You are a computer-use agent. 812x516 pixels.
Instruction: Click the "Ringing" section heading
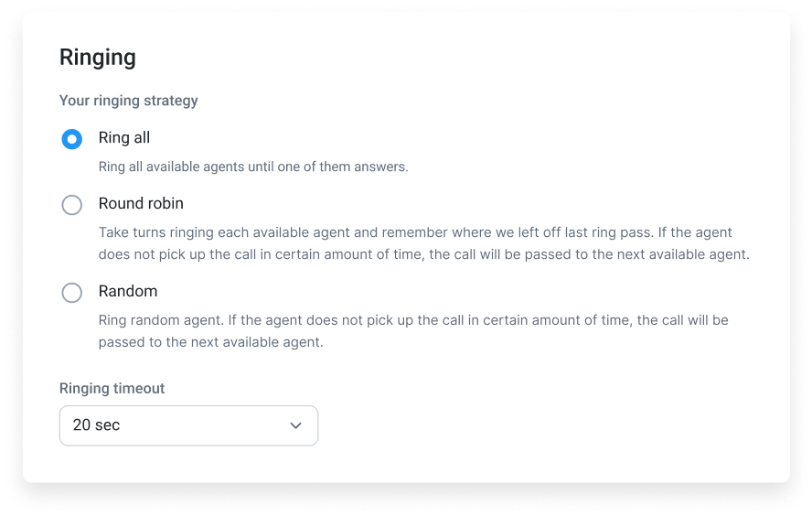coord(97,58)
